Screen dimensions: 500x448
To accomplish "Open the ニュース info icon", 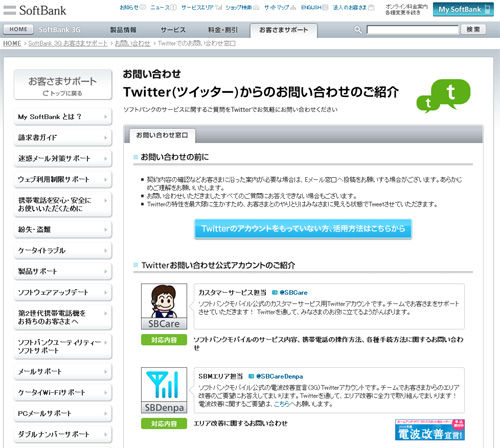I will coord(174,7).
